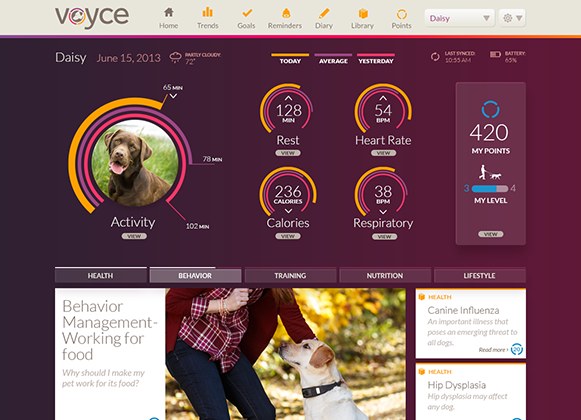581x420 pixels.
Task: Select the Nutrition tab
Action: coord(385,275)
